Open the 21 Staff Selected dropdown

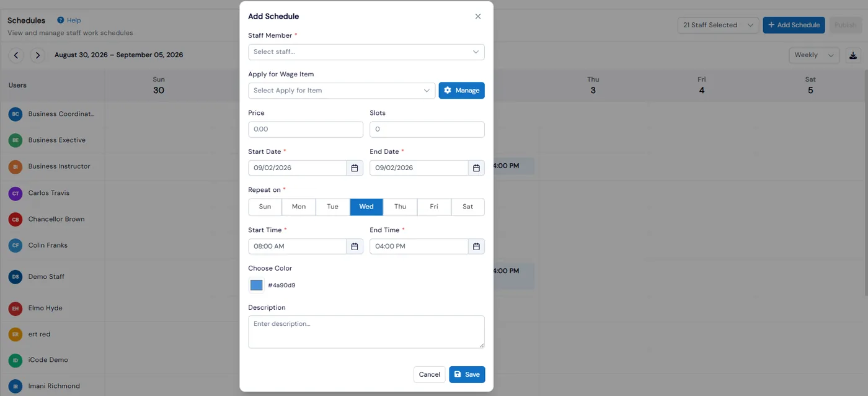(x=718, y=25)
